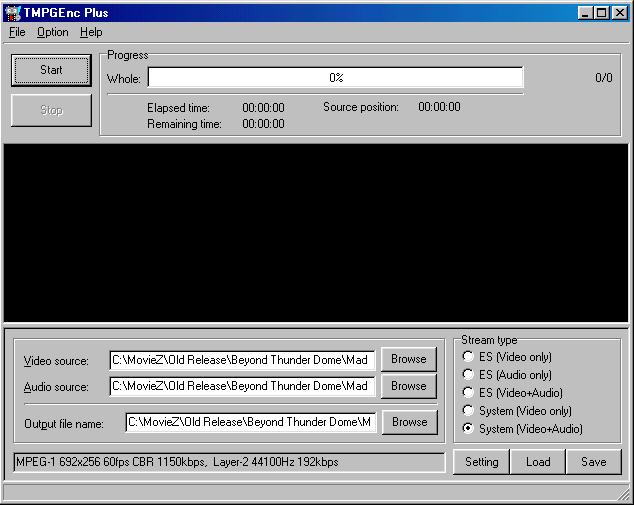Image resolution: width=634 pixels, height=505 pixels.
Task: Browse for the audio source file
Action: [409, 386]
